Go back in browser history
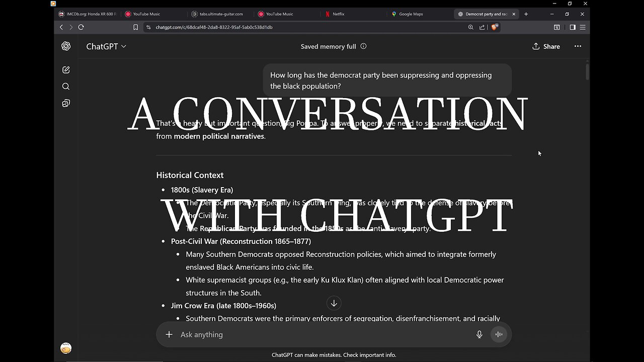Viewport: 644px width, 362px height. (x=61, y=27)
